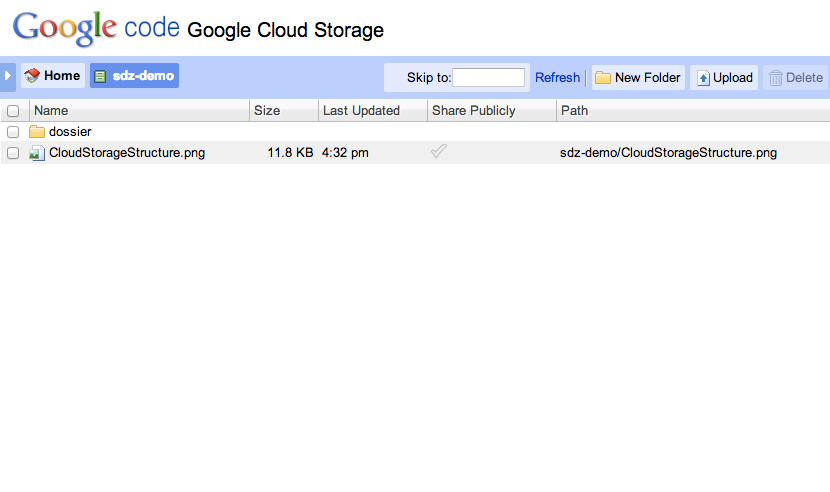Image resolution: width=830 pixels, height=492 pixels.
Task: Check the box beside the dossier folder
Action: tap(13, 132)
